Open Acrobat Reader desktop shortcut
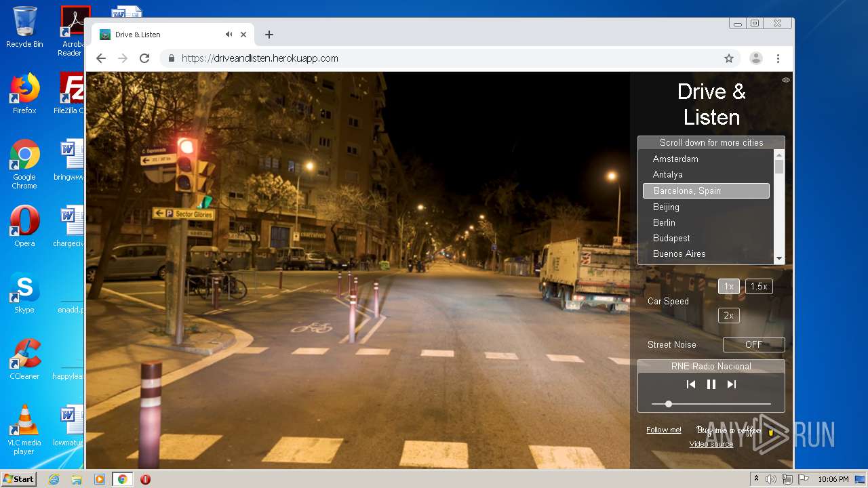This screenshot has width=868, height=488. (73, 31)
